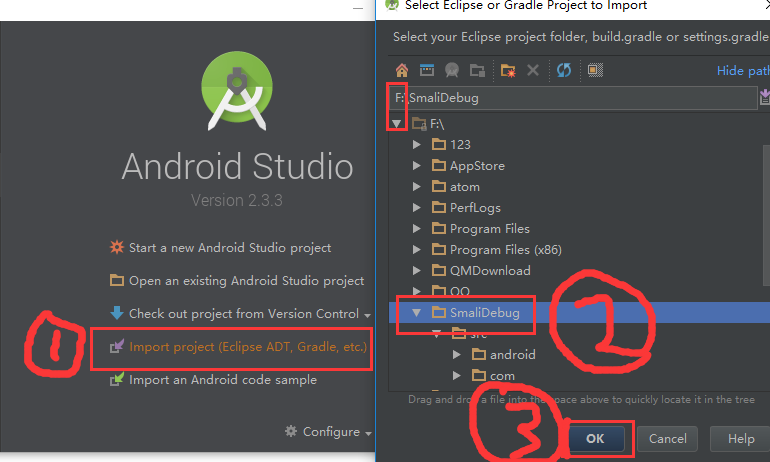This screenshot has width=770, height=462.
Task: Click the file tree vertical scrollbar
Action: point(767,215)
